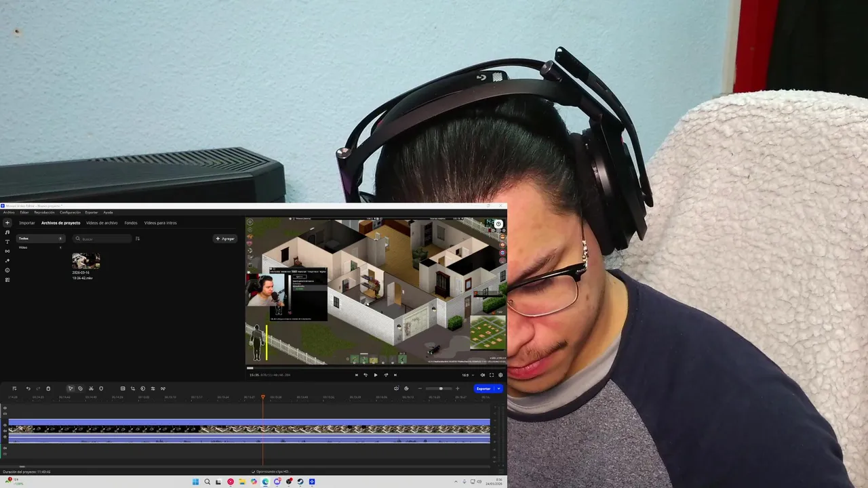This screenshot has width=868, height=488.
Task: Open the sort order icon next to search
Action: coord(138,239)
